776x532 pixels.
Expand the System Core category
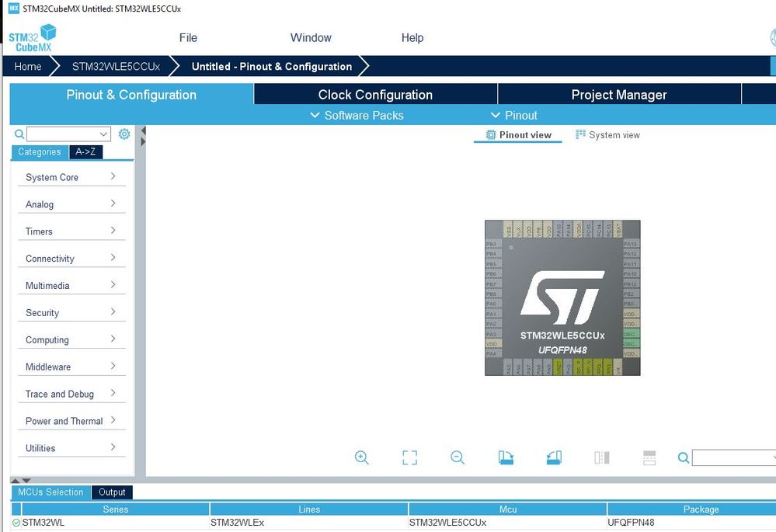click(x=71, y=176)
